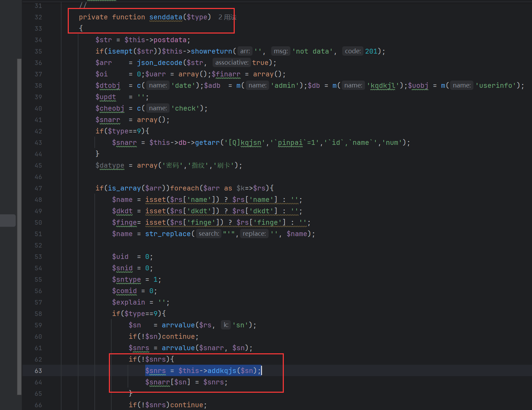This screenshot has width=532, height=410.
Task: Click the "code:" parameter hint
Action: (x=353, y=51)
